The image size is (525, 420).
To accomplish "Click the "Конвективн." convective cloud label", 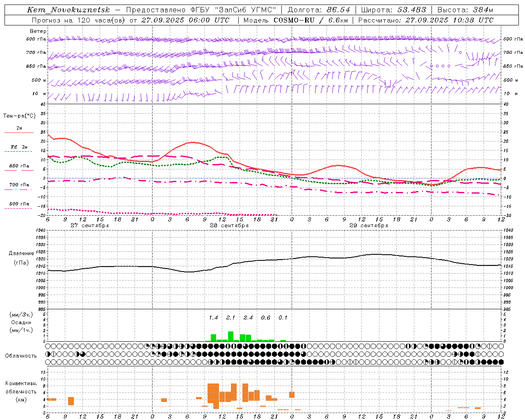I will pos(21,383).
